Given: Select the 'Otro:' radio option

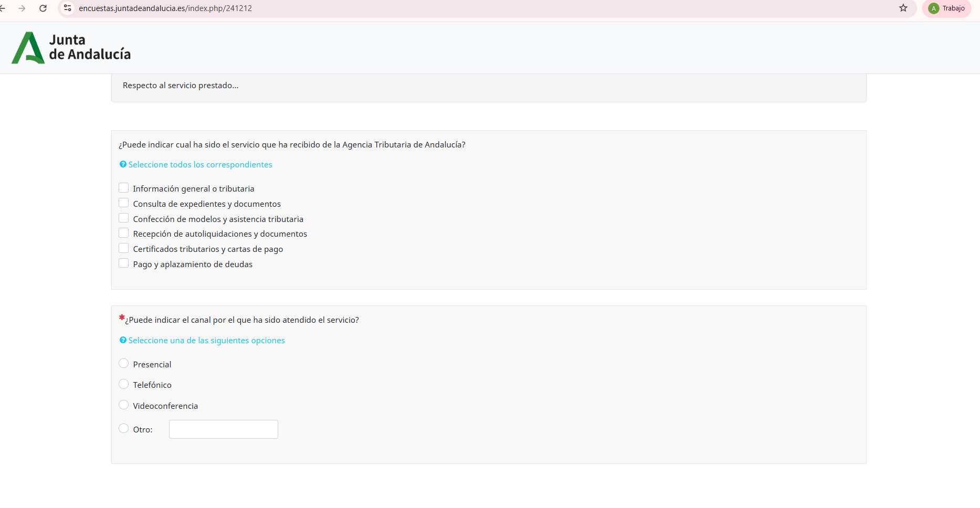Looking at the screenshot, I should (x=124, y=429).
